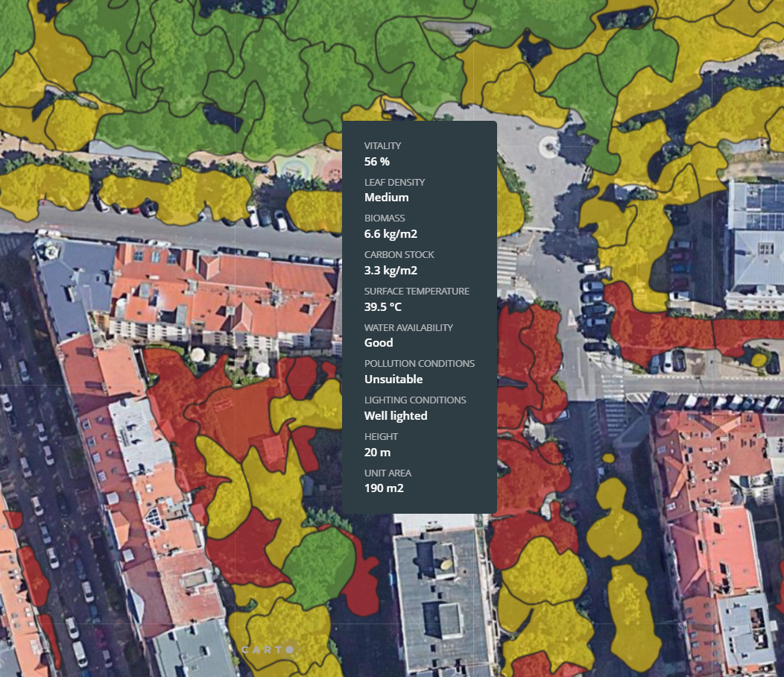The height and width of the screenshot is (677, 784).
Task: Select the '39.5 °C' temperature value
Action: coord(382,306)
